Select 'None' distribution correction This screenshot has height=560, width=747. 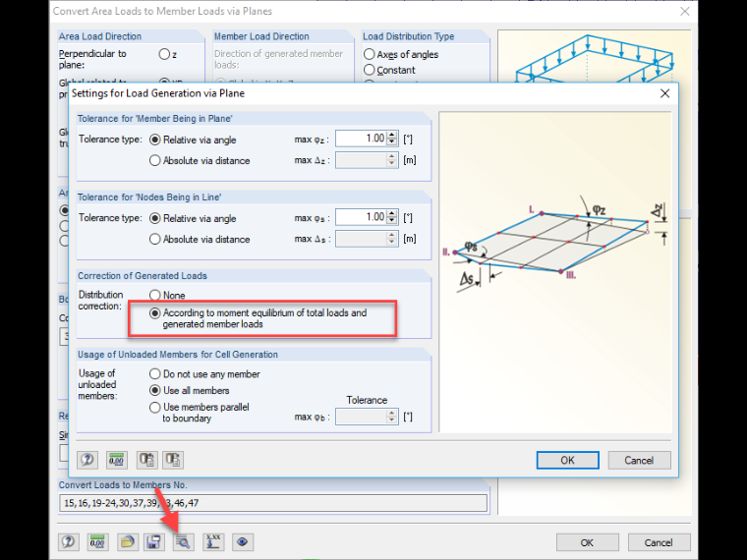click(x=155, y=296)
